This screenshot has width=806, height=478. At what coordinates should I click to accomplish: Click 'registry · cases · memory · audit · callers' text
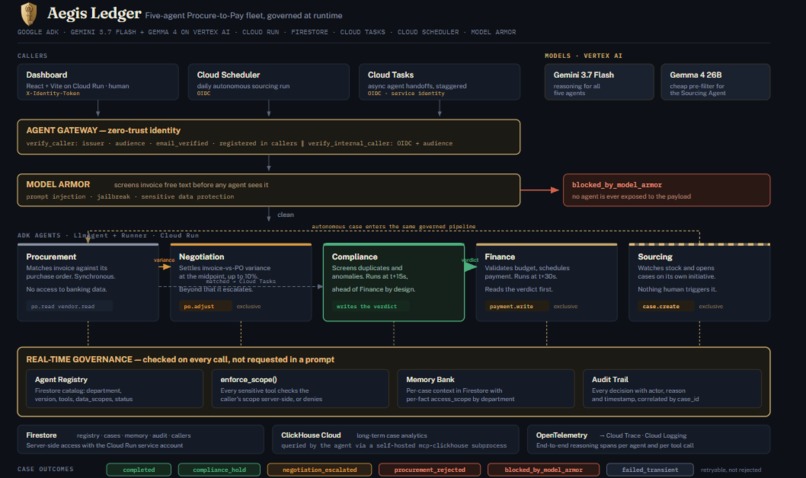tap(134, 436)
